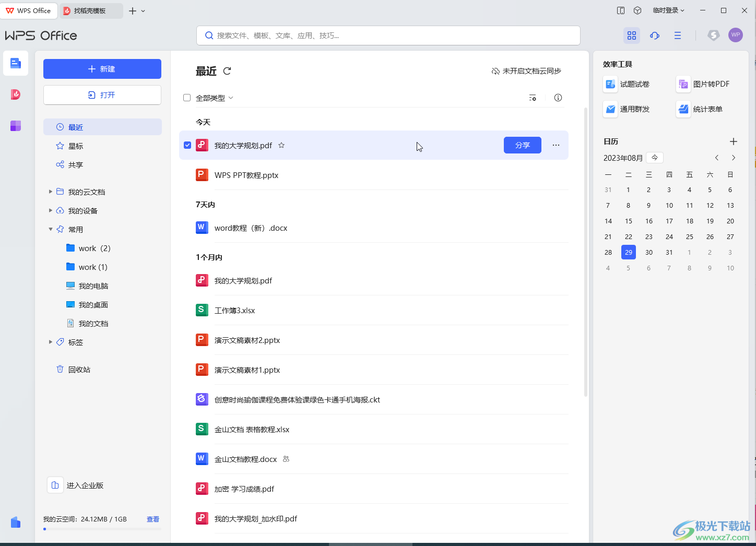Screen dimensions: 756x546
Task: Select 最近 in the navigation
Action: click(x=102, y=127)
